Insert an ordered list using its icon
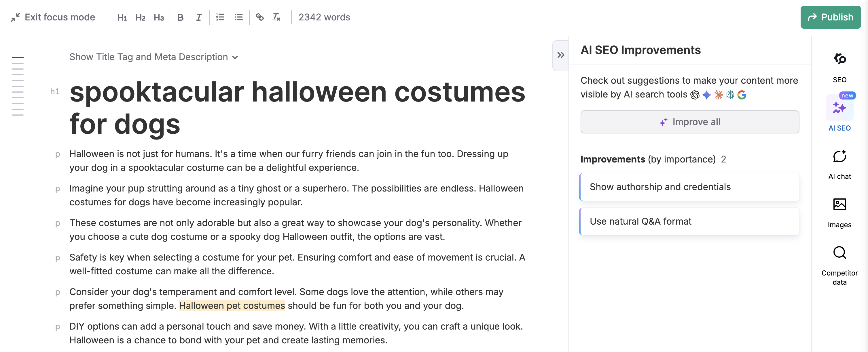Screen dimensions: 868x352 pos(220,17)
